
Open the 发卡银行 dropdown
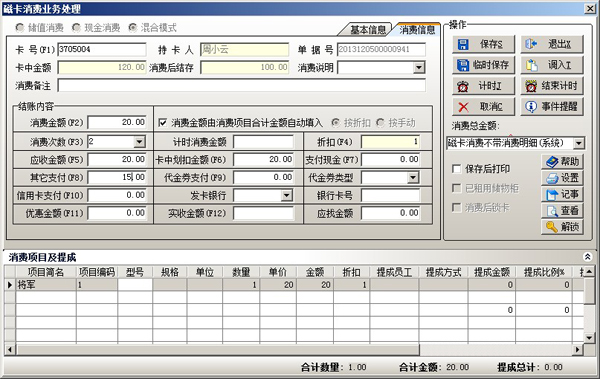click(287, 196)
